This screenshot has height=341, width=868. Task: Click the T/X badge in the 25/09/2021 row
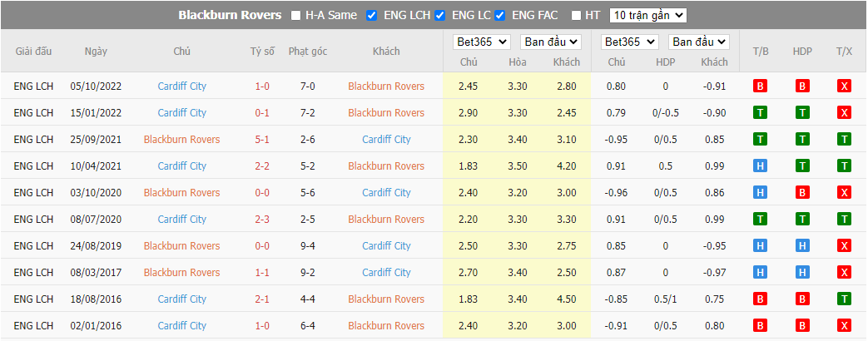pyautogui.click(x=844, y=140)
